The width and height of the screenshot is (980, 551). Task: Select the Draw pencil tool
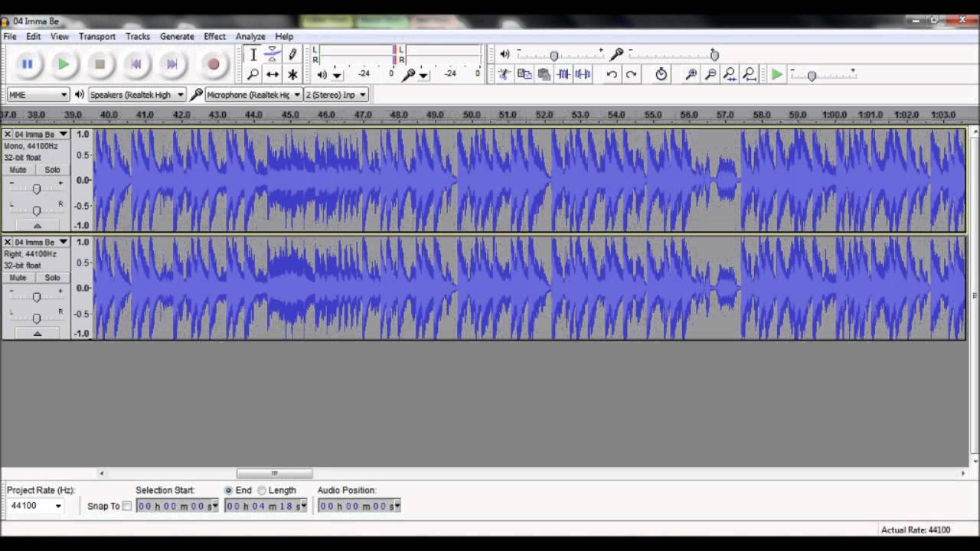click(292, 54)
